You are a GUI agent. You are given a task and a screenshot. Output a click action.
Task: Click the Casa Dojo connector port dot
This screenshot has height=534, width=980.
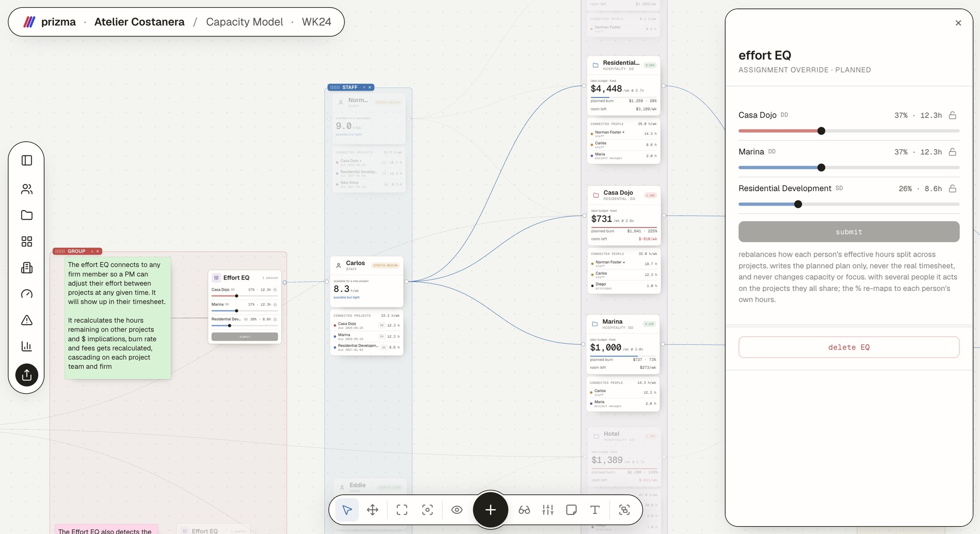click(584, 216)
